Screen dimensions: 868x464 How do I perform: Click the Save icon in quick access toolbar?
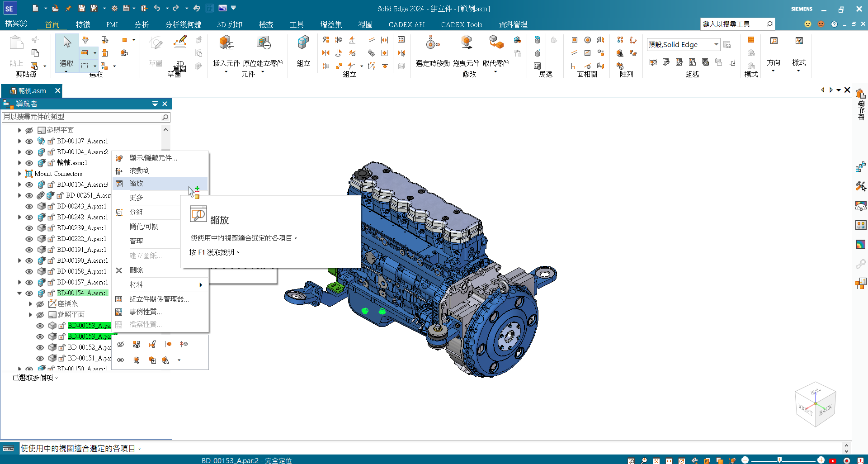coord(81,8)
